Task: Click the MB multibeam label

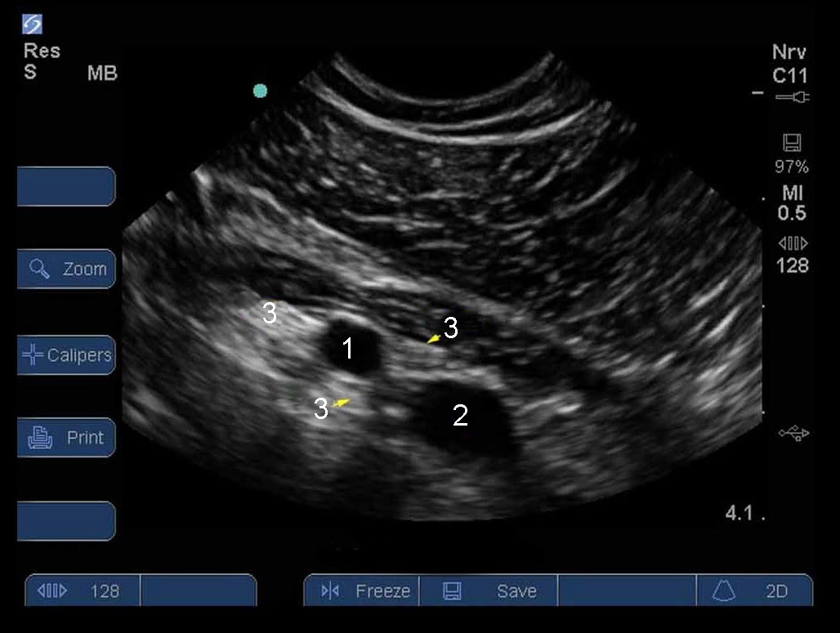Action: tap(102, 74)
